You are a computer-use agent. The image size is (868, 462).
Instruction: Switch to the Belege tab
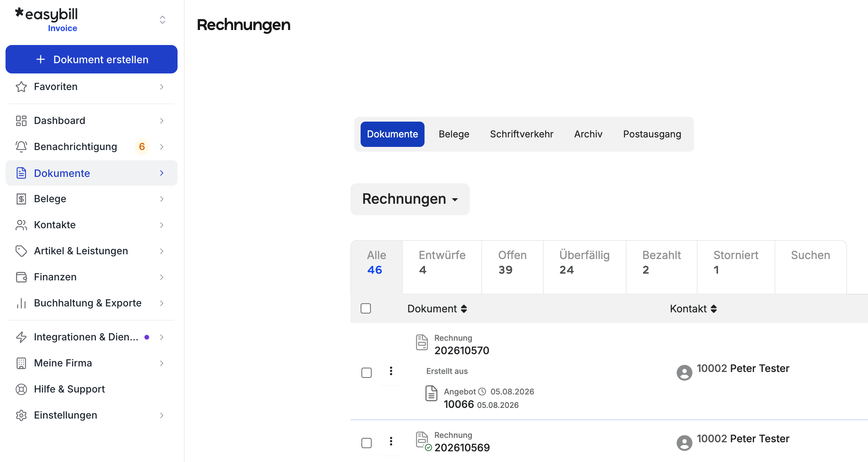tap(454, 134)
